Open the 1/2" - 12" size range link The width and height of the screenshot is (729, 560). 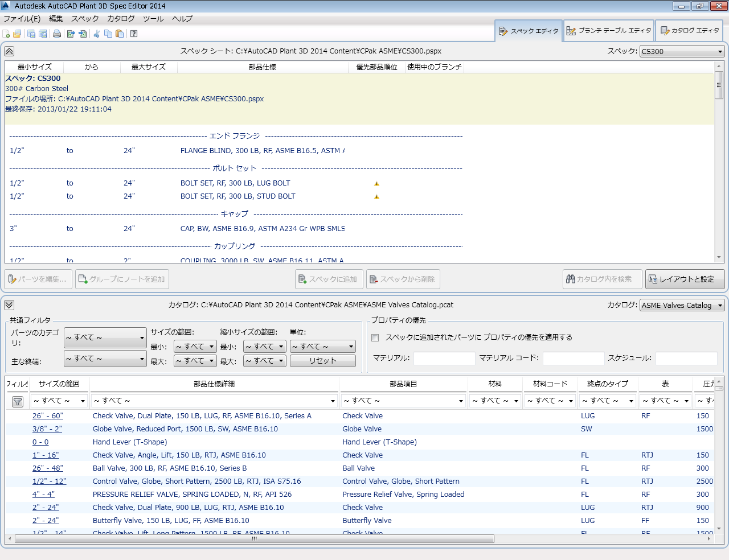50,481
